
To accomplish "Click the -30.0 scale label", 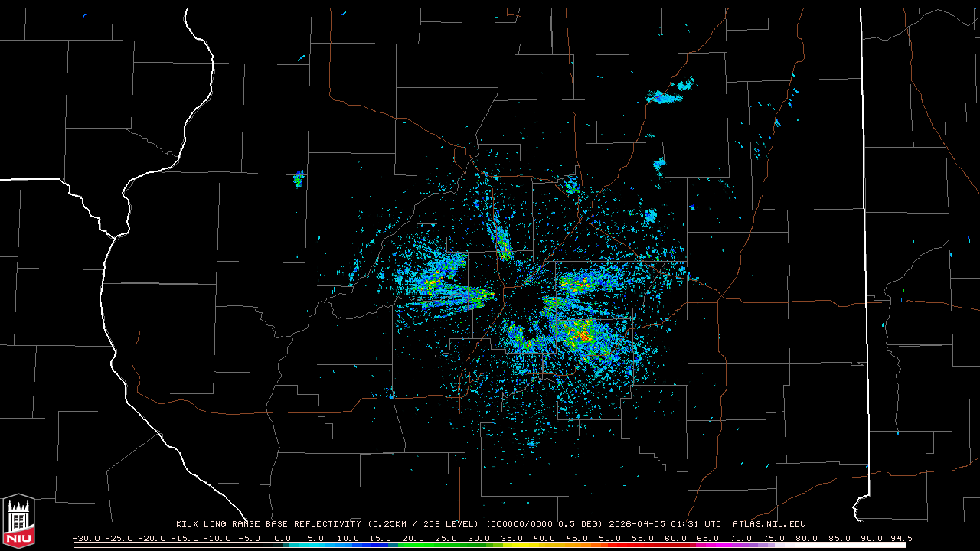I will (x=86, y=539).
